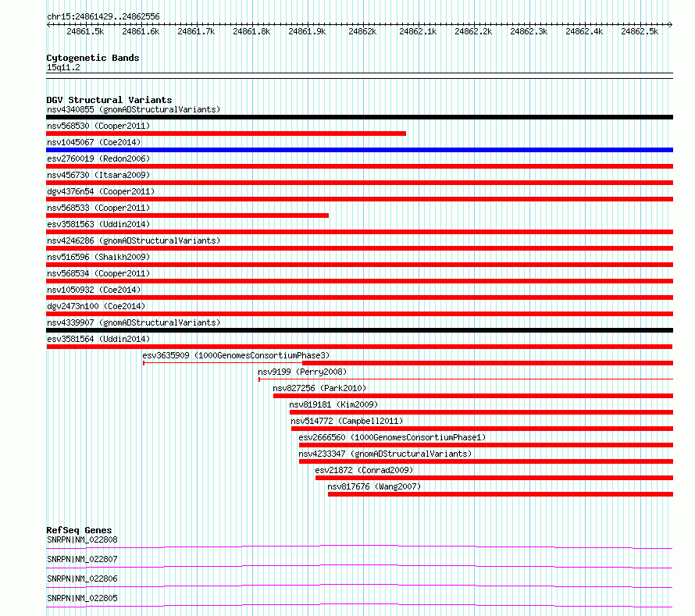The width and height of the screenshot is (695, 616).
Task: Select nsv1050932 (Coe2014) label
Action: coord(94,290)
